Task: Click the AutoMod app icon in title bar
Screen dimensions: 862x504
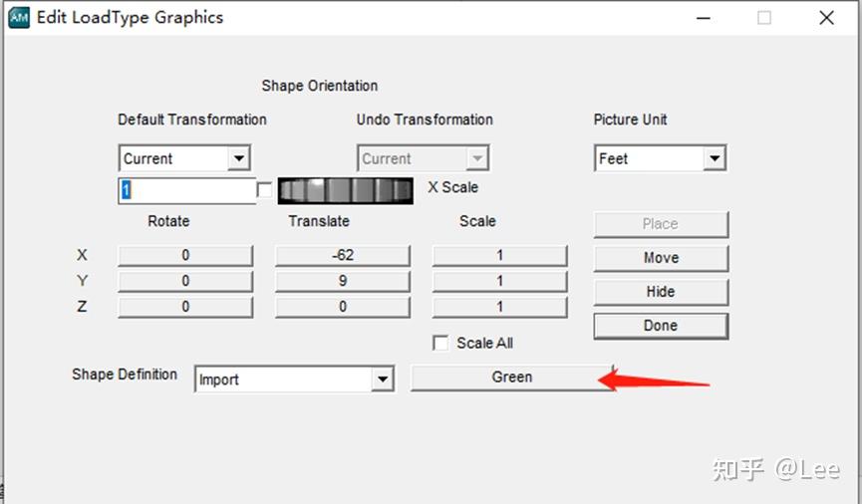Action: click(19, 18)
